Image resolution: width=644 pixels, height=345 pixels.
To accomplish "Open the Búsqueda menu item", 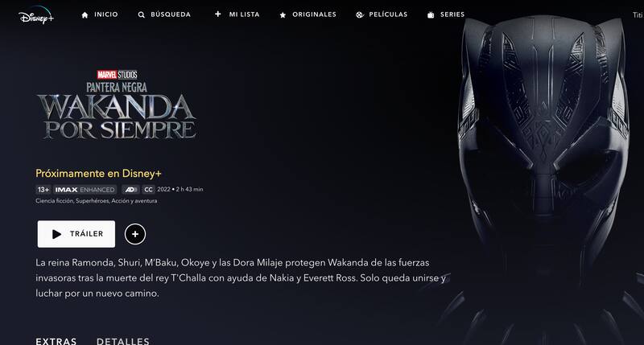I will click(x=171, y=14).
